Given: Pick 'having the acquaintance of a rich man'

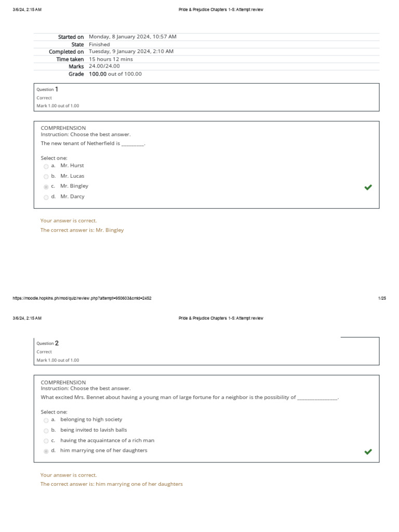Looking at the screenshot, I should (46, 441).
